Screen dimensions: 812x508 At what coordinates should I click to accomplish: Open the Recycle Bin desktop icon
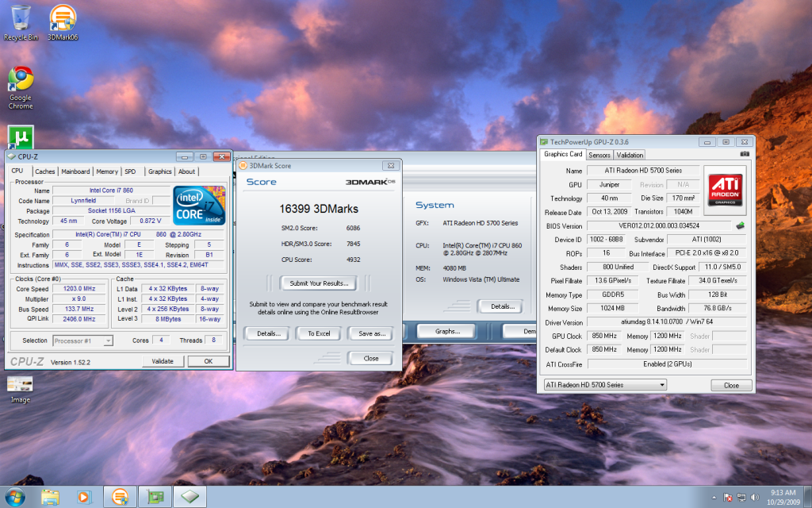coord(21,23)
